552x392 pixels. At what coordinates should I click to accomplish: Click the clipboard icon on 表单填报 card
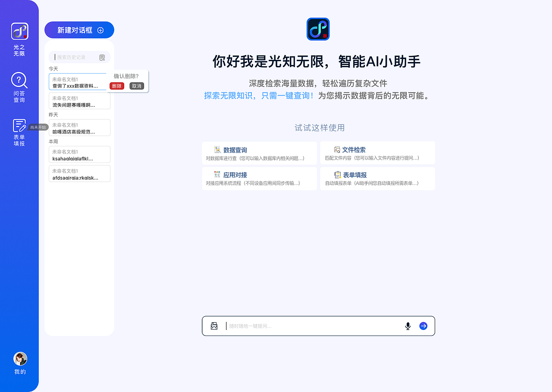pos(337,175)
